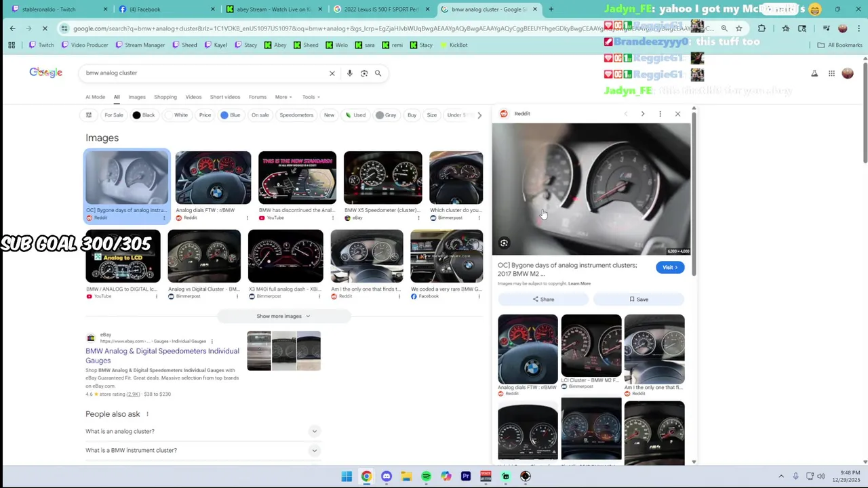Toggle the On sale filter chip
868x488 pixels.
[260, 115]
